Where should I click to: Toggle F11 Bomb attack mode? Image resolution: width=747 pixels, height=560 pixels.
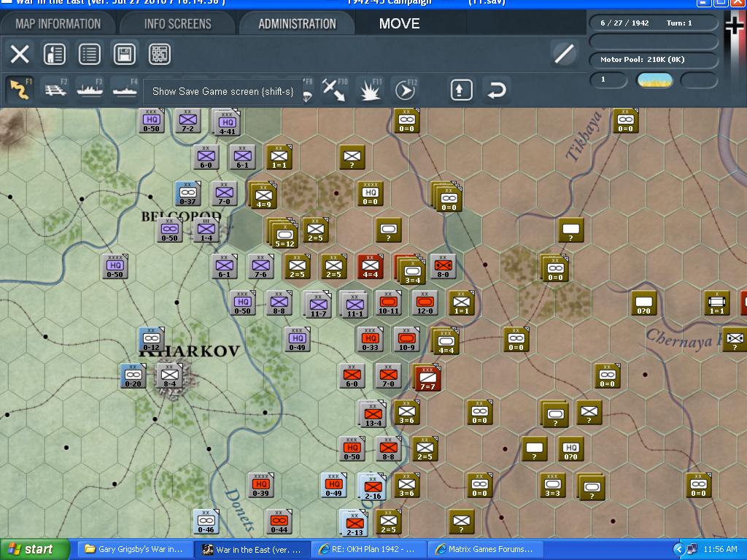370,90
